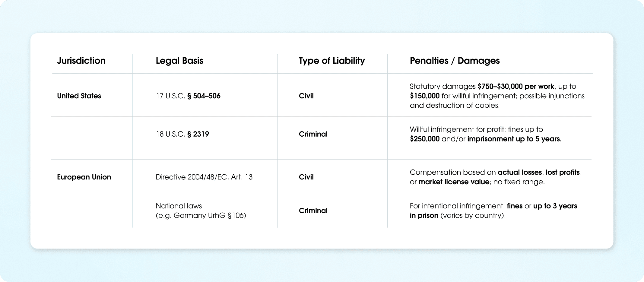Click the Legal Basis column header
The width and height of the screenshot is (644, 282).
[179, 61]
